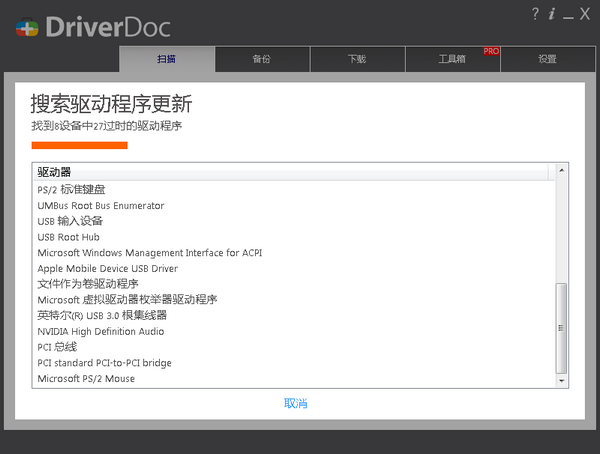Click the DriverDoc logo icon
The height and width of the screenshot is (454, 600).
tap(27, 27)
